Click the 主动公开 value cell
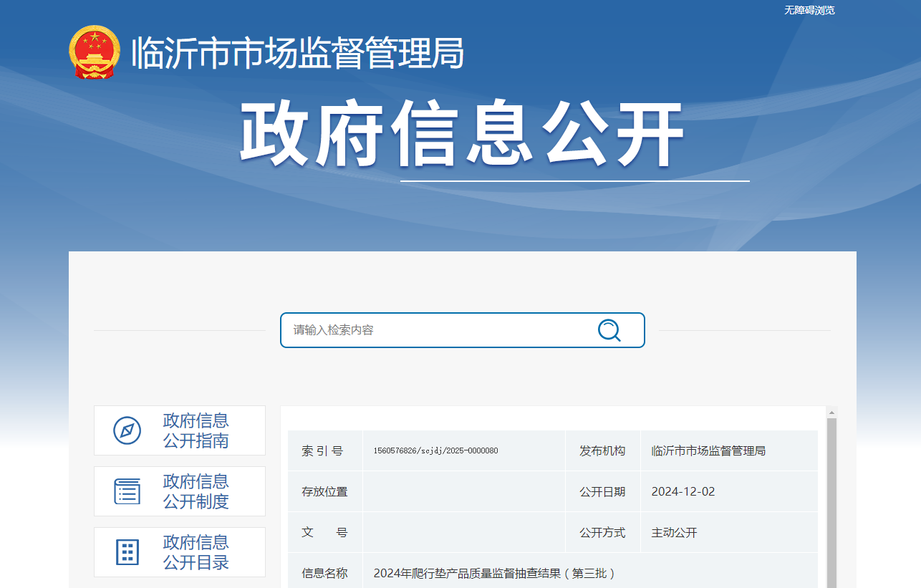Image resolution: width=921 pixels, height=588 pixels. (x=729, y=532)
